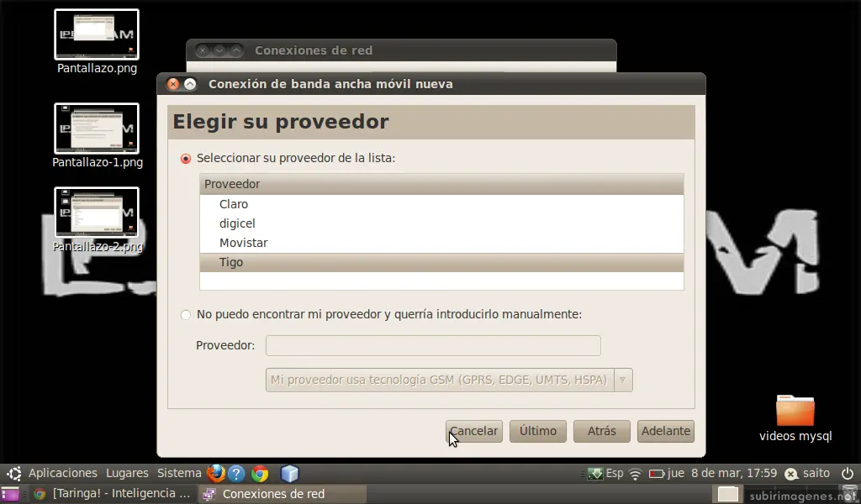Click the Ubuntu logo menu icon
This screenshot has height=504, width=861.
[x=14, y=473]
